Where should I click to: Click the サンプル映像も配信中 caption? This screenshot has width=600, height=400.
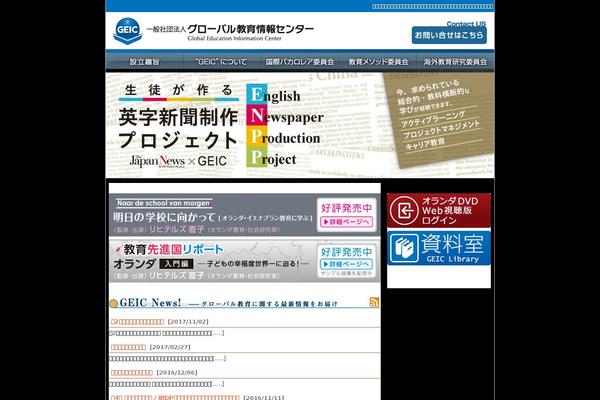[346, 274]
